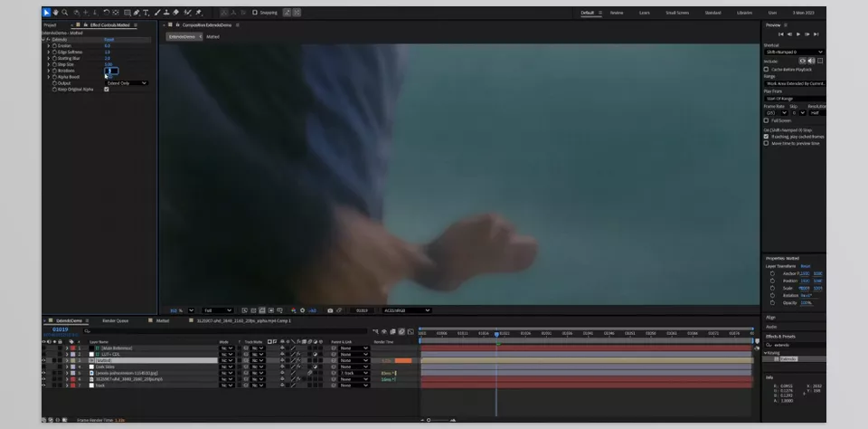
Task: Click the snapshot camera icon in viewer
Action: pyautogui.click(x=330, y=310)
